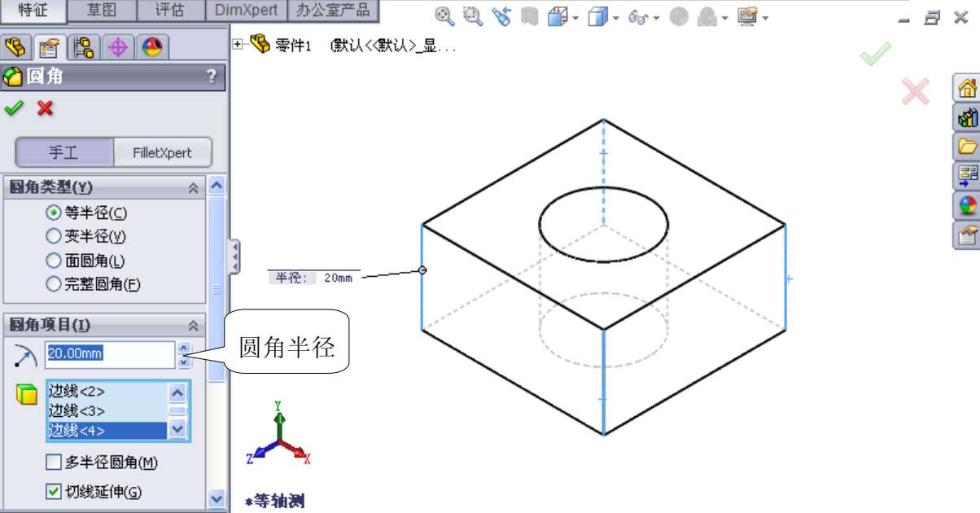Accept the fillet with the green checkmark
Image resolution: width=980 pixels, height=513 pixels.
point(13,108)
